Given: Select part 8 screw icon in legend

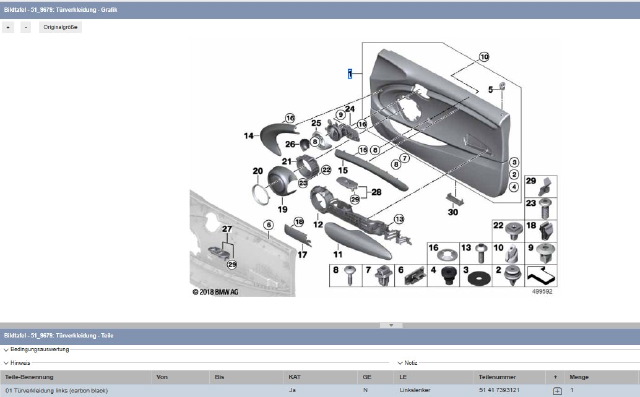Looking at the screenshot, I should (x=345, y=275).
